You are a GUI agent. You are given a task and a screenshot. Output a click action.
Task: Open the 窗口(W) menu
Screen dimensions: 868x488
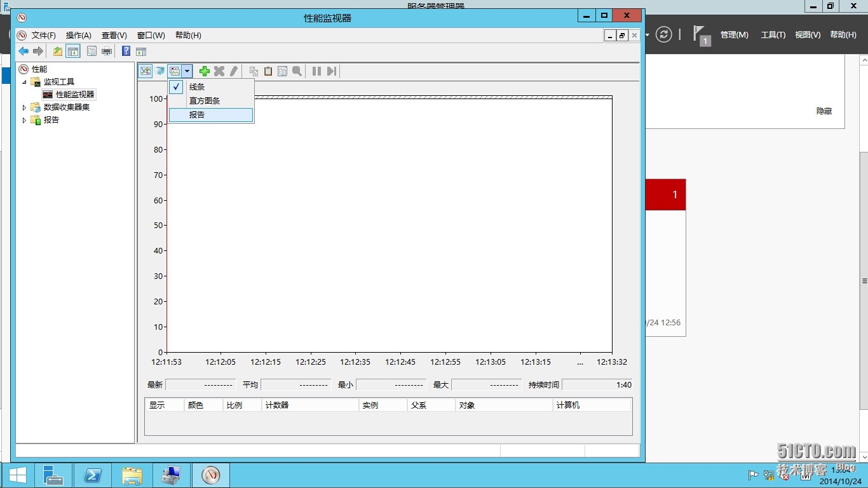coord(151,36)
